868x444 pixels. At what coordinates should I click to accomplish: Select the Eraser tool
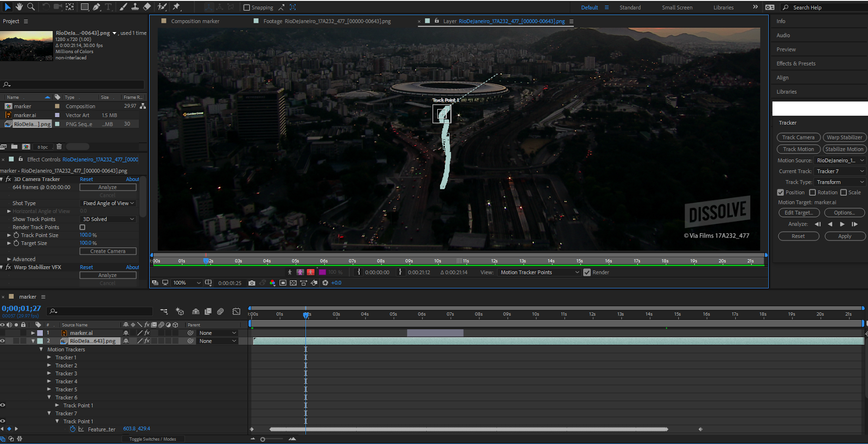(147, 7)
